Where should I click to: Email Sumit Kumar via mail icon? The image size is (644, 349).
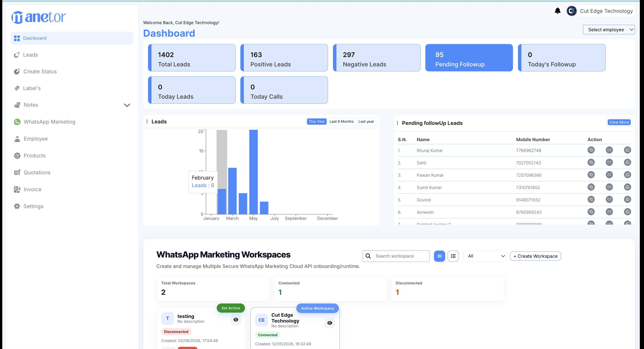[609, 187]
